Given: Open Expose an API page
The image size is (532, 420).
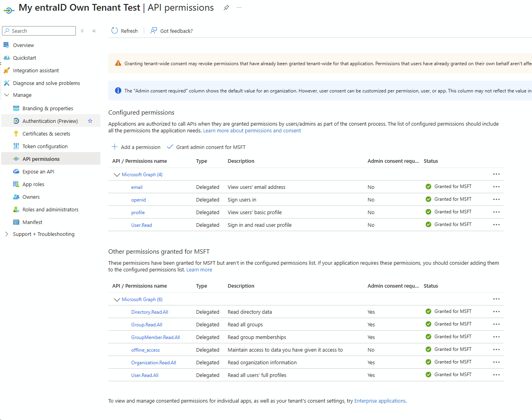Looking at the screenshot, I should [38, 172].
